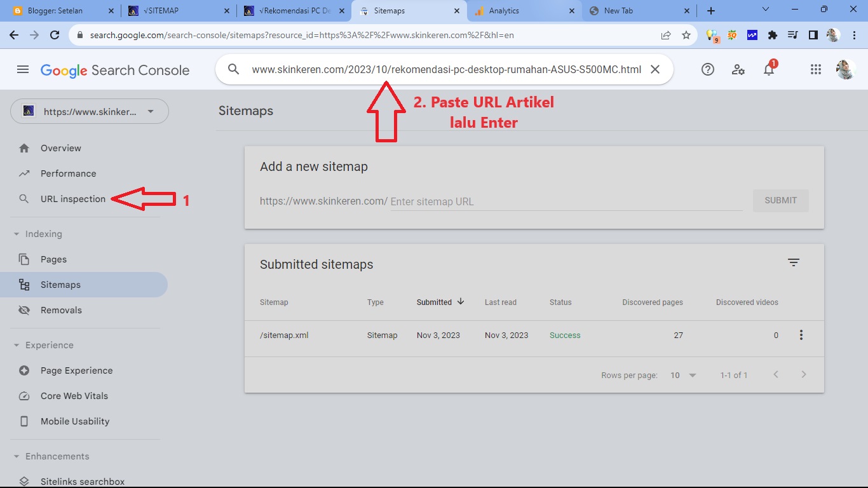Switch to the √Rekomendasi PC browser tab
This screenshot has width=868, height=488.
click(x=294, y=11)
